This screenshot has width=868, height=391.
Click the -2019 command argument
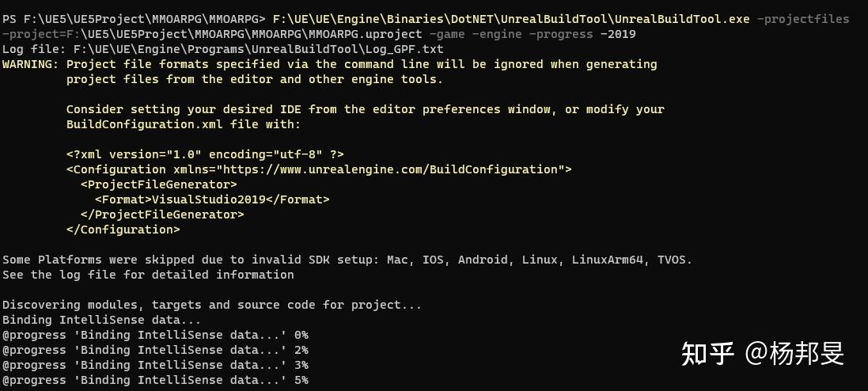tap(618, 34)
